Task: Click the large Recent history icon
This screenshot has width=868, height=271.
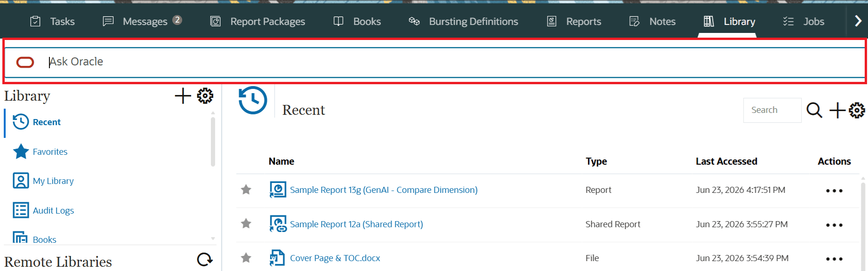Action: coord(253,100)
